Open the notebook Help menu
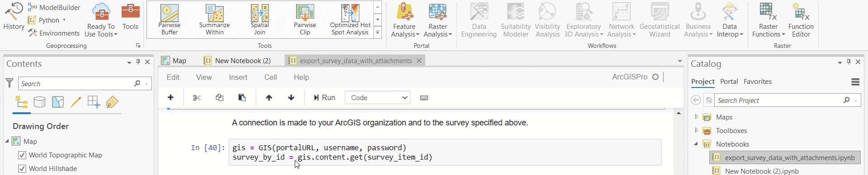This screenshot has height=175, width=868. (302, 77)
